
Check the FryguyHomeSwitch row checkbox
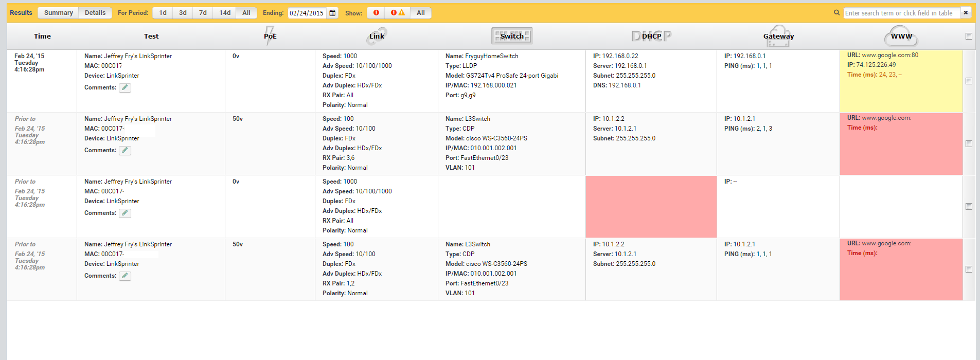click(x=969, y=81)
